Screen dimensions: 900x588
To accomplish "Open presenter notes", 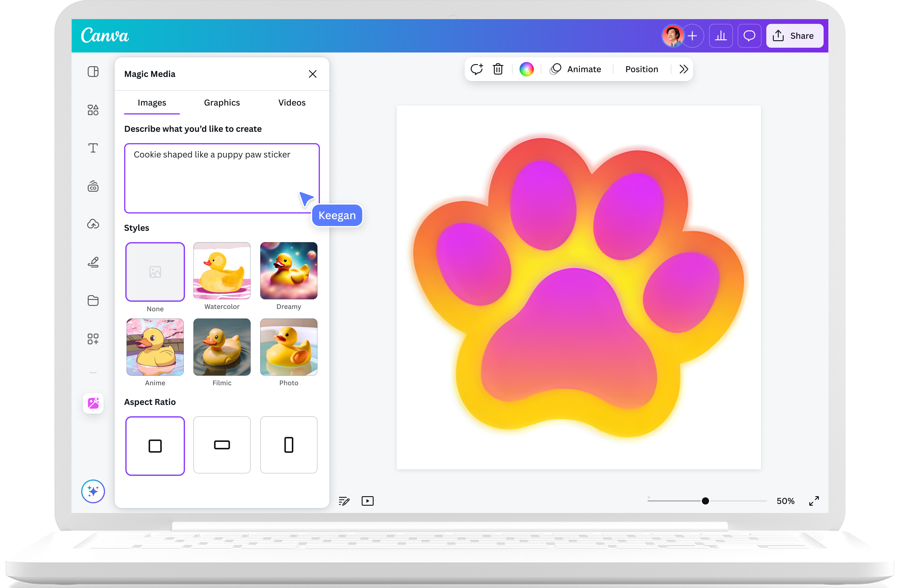I will [x=344, y=501].
